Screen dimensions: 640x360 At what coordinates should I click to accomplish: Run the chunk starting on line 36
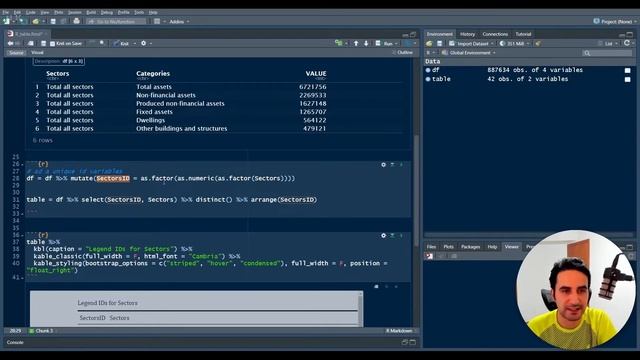pos(401,236)
